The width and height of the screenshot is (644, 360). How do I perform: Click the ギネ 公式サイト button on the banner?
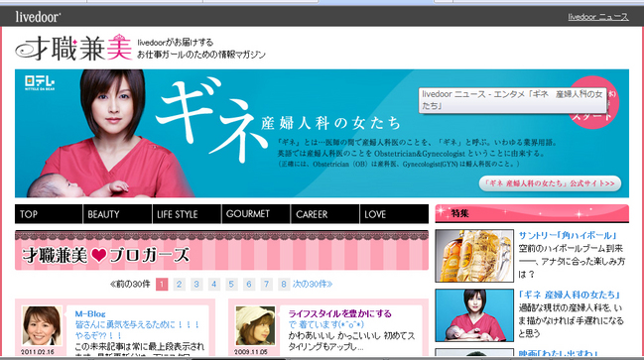click(550, 183)
